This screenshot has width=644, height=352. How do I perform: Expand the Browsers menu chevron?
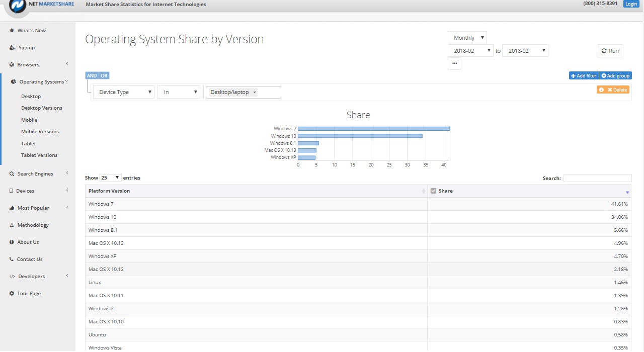coord(67,64)
